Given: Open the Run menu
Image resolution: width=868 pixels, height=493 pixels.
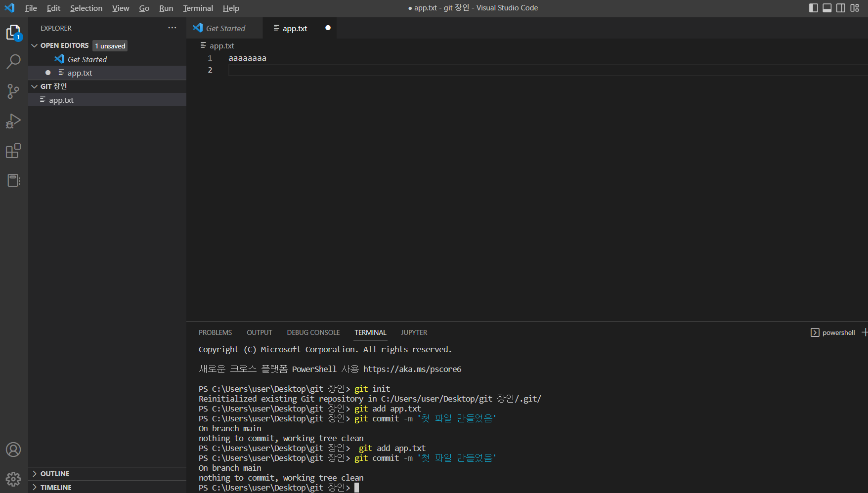Looking at the screenshot, I should click(166, 8).
